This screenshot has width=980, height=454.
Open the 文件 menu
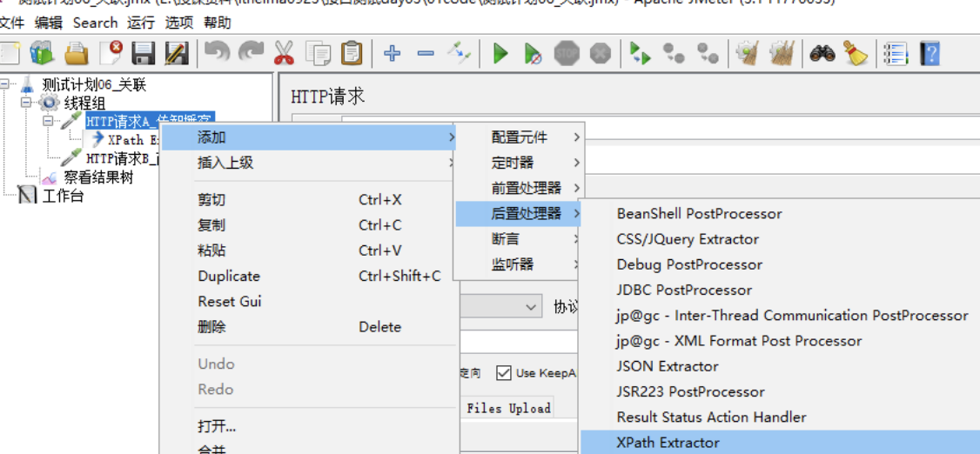[11, 23]
